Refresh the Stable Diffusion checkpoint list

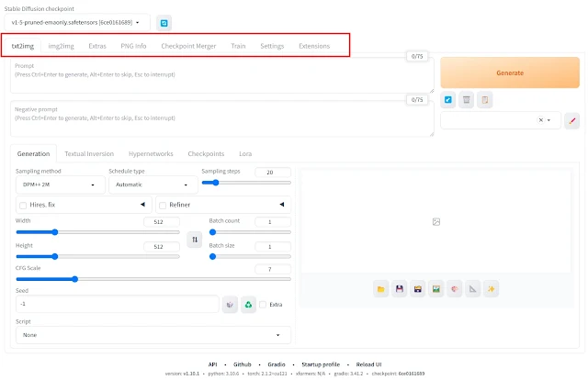click(164, 23)
